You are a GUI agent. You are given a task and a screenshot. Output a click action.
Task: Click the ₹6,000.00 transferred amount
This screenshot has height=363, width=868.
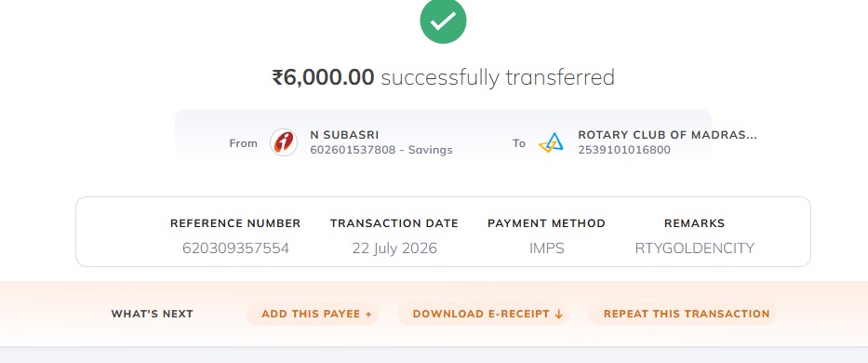(x=323, y=77)
